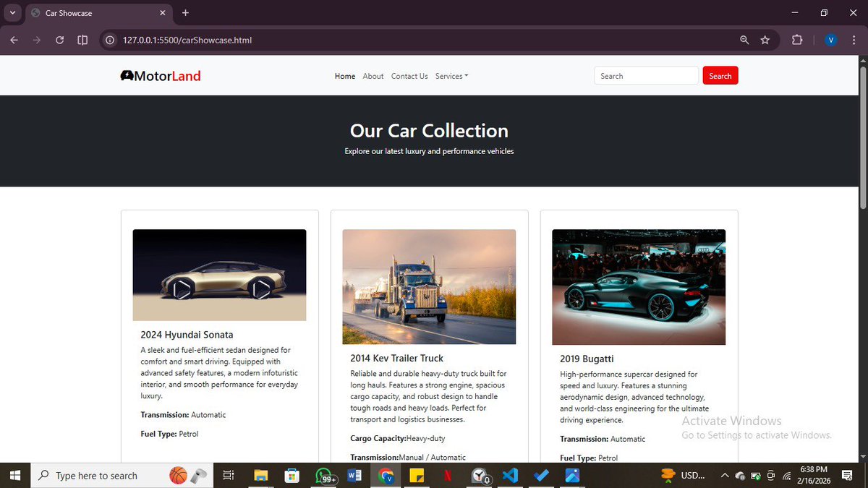868x488 pixels.
Task: Open Task View on taskbar
Action: [x=228, y=476]
